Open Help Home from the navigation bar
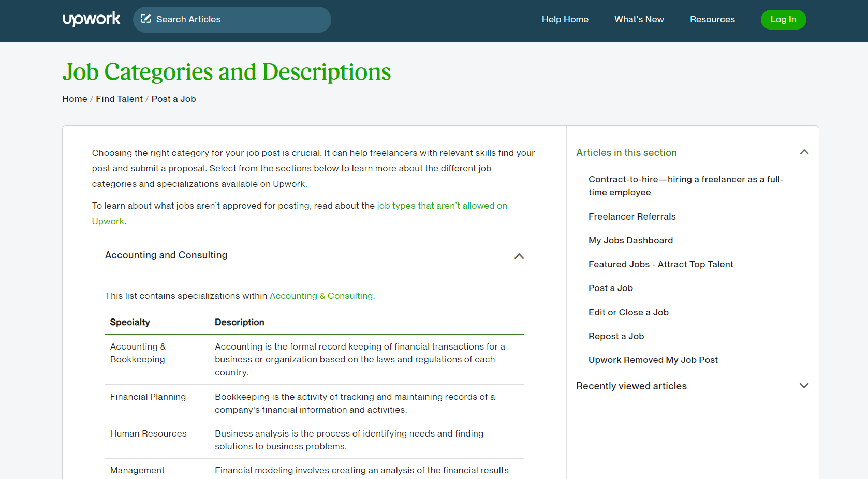The image size is (868, 479). click(x=565, y=19)
